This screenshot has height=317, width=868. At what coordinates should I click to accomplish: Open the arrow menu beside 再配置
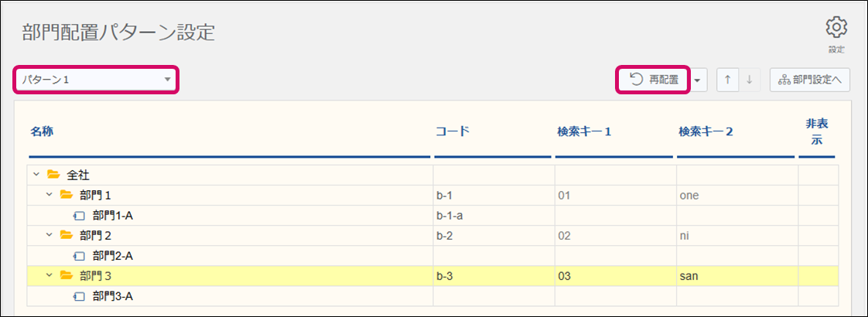click(699, 80)
